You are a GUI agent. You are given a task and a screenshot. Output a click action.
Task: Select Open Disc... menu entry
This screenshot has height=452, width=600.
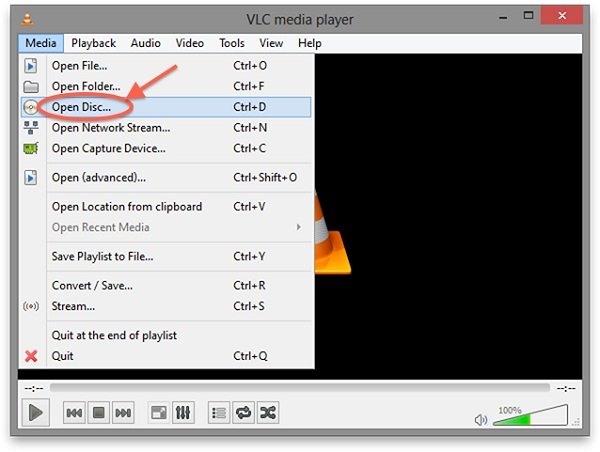pyautogui.click(x=165, y=107)
